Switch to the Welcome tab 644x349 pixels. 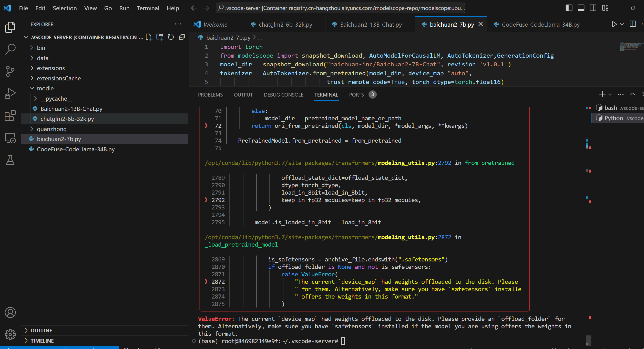(x=217, y=24)
